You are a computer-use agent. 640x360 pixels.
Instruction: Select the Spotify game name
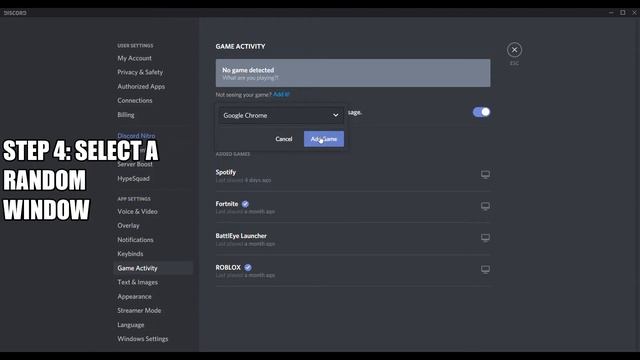[226, 172]
